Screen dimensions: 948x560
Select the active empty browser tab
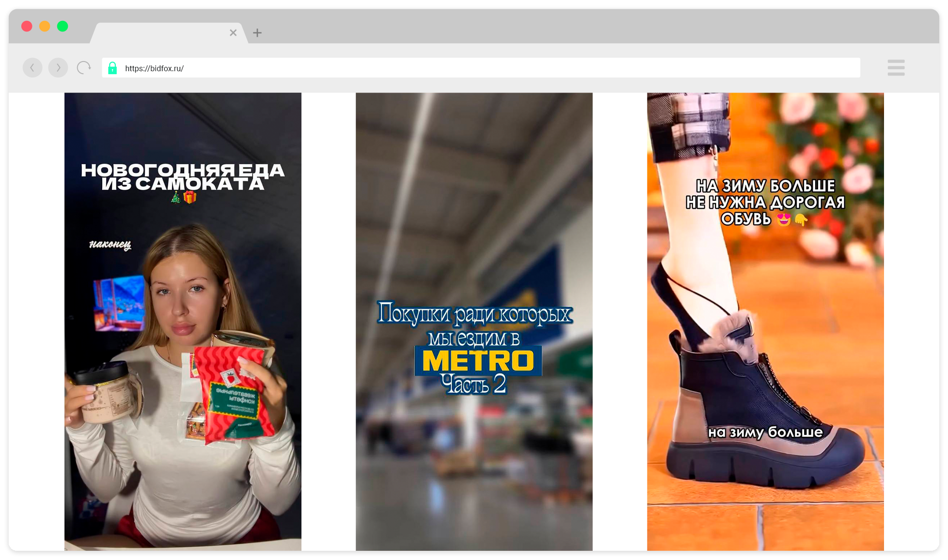[165, 33]
